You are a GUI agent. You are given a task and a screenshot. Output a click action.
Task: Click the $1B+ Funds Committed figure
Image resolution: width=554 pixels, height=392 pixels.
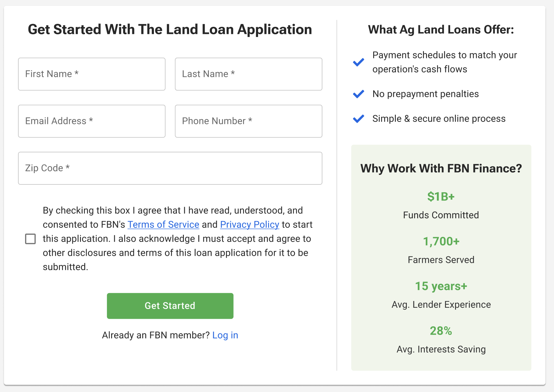(441, 197)
